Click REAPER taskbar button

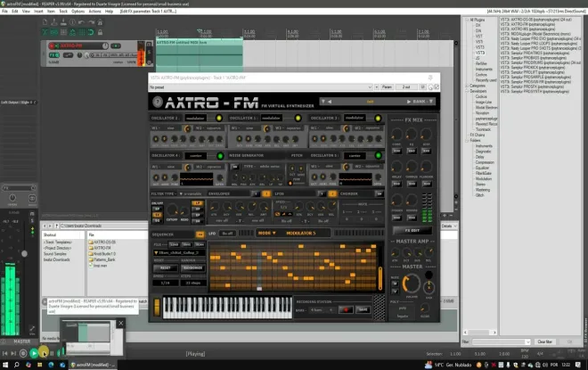tap(93, 365)
